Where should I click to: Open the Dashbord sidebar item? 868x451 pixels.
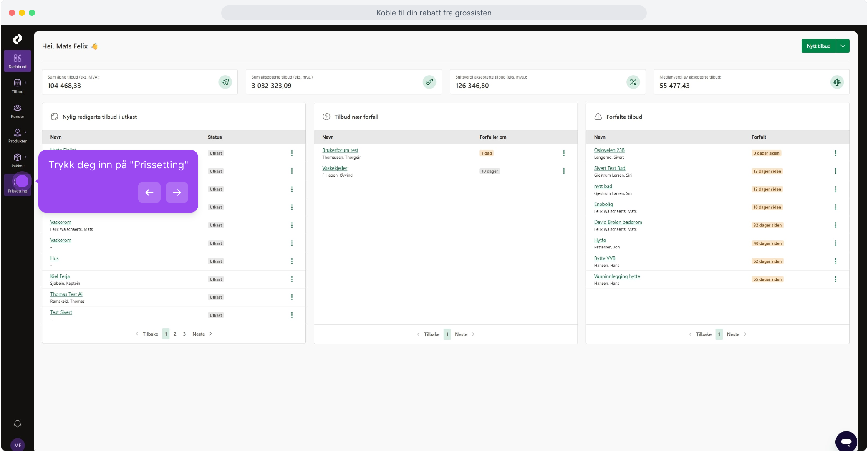point(18,61)
